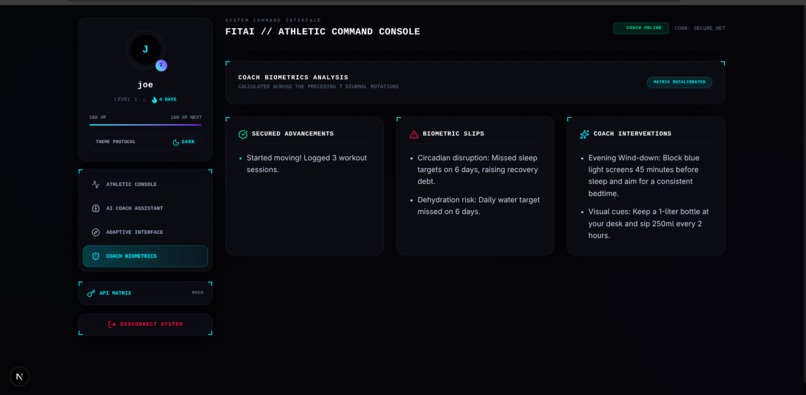
Task: Click the MOCK label in API Matrix
Action: point(197,293)
